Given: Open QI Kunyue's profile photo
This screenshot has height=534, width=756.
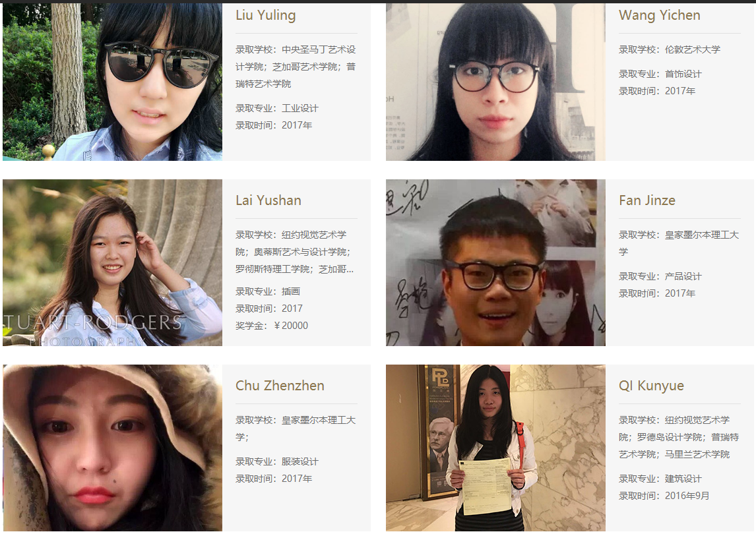Looking at the screenshot, I should pyautogui.click(x=495, y=448).
